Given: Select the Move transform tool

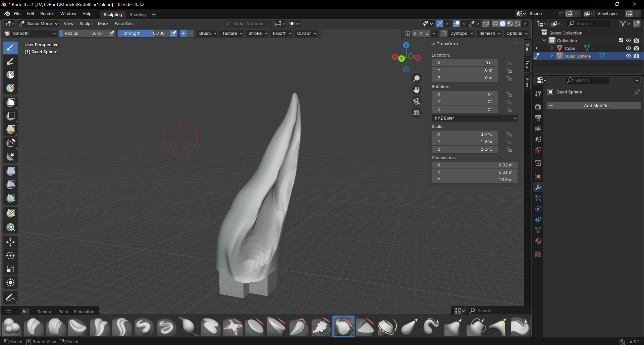Looking at the screenshot, I should [x=11, y=242].
